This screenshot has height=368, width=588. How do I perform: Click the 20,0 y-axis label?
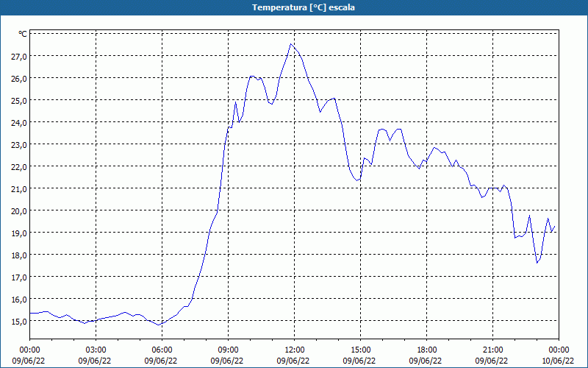(x=19, y=211)
